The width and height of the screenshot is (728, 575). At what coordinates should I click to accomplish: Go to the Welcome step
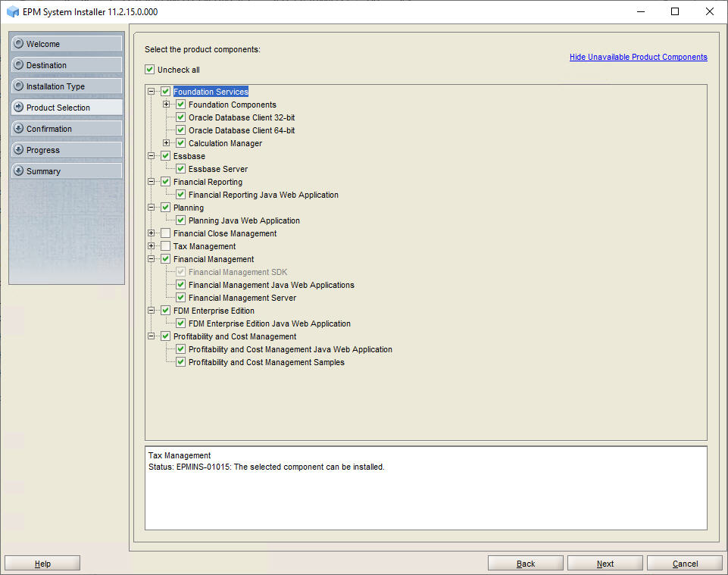pos(67,44)
